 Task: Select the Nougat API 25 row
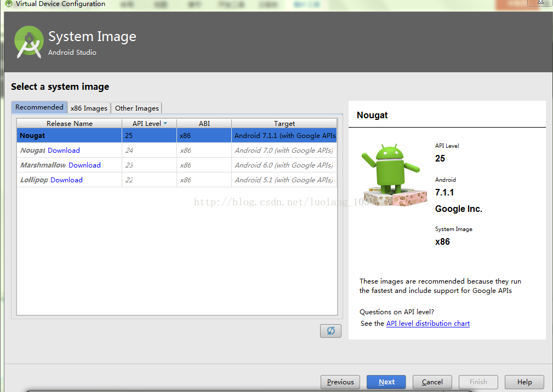point(176,136)
